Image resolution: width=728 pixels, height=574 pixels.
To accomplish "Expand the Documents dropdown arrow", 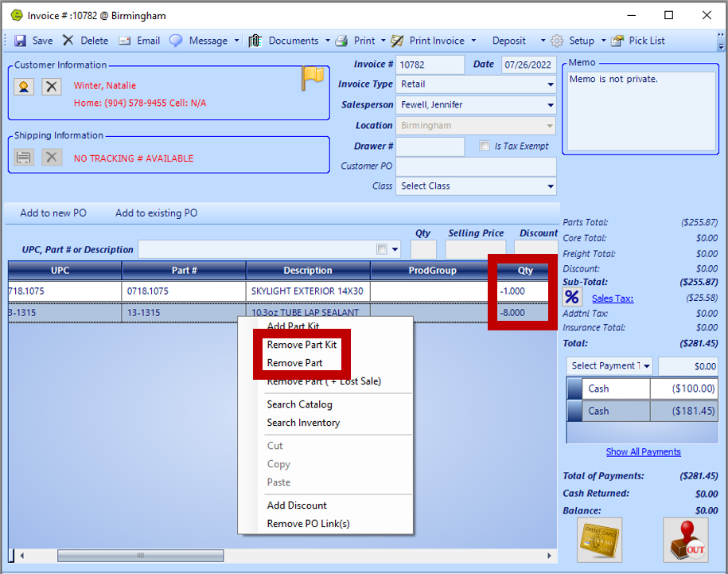I will point(328,41).
